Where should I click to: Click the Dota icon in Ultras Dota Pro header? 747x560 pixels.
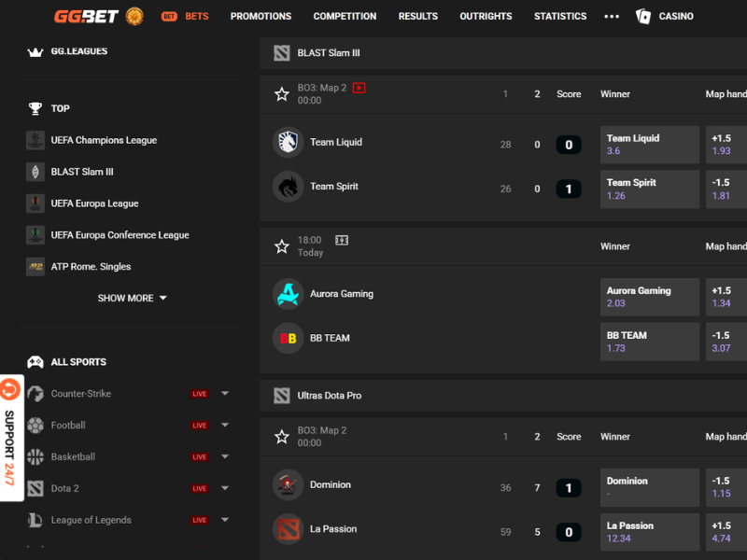click(282, 396)
